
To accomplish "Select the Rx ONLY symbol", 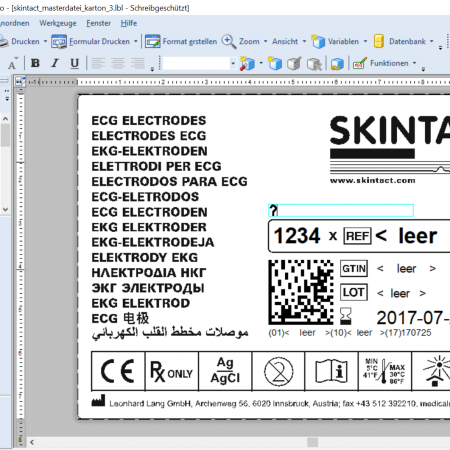I will (x=171, y=371).
